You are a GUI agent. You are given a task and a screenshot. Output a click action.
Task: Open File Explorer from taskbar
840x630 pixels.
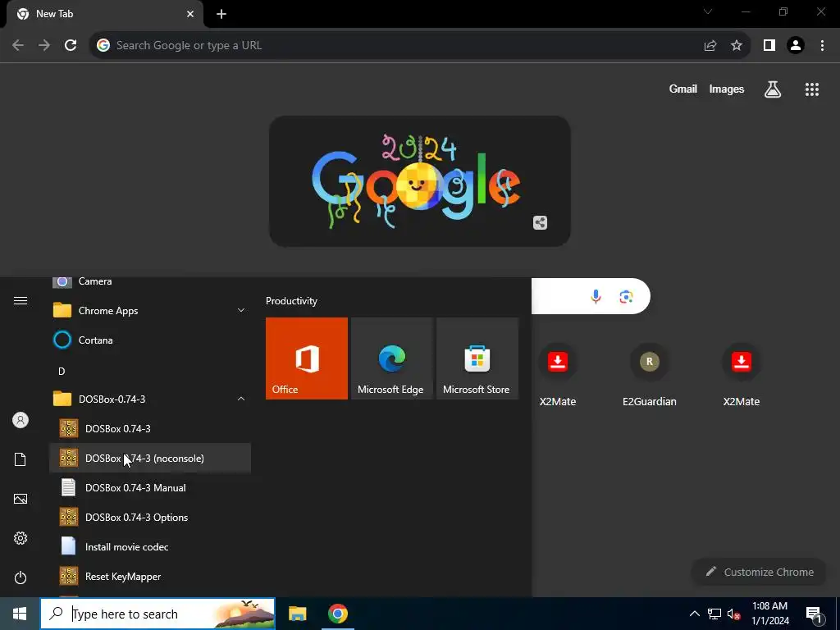coord(297,614)
